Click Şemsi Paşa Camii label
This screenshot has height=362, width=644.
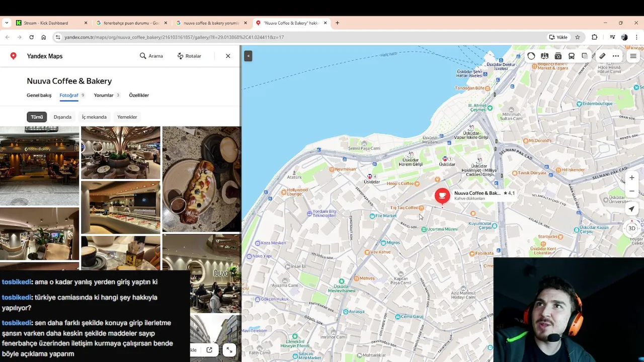[x=364, y=148]
